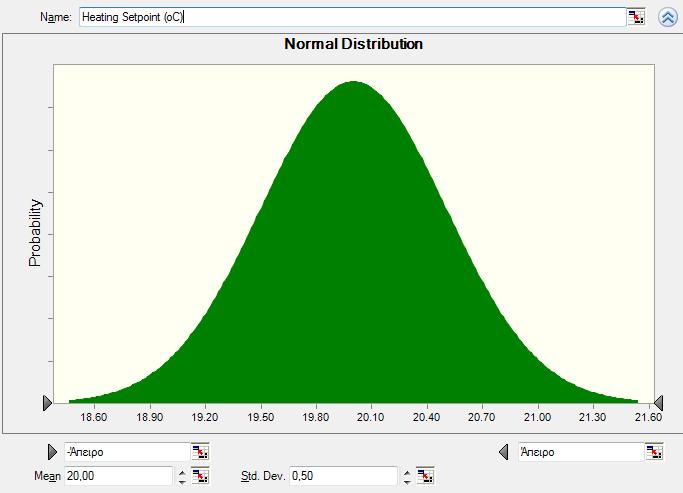Decrease the Mean value with down stepper
Screen dimensions: 683x493
point(183,481)
